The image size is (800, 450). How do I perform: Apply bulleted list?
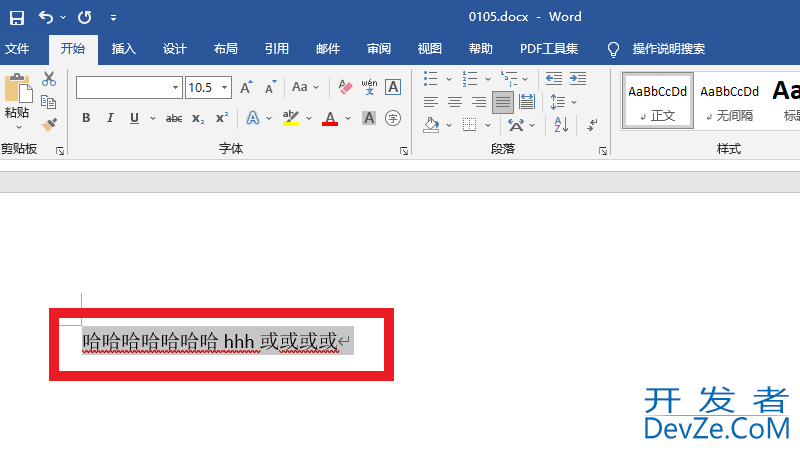click(431, 79)
